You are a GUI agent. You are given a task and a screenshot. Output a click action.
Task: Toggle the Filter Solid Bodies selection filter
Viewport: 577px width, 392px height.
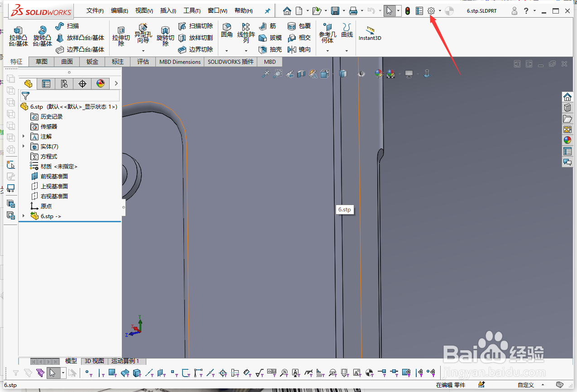point(137,373)
